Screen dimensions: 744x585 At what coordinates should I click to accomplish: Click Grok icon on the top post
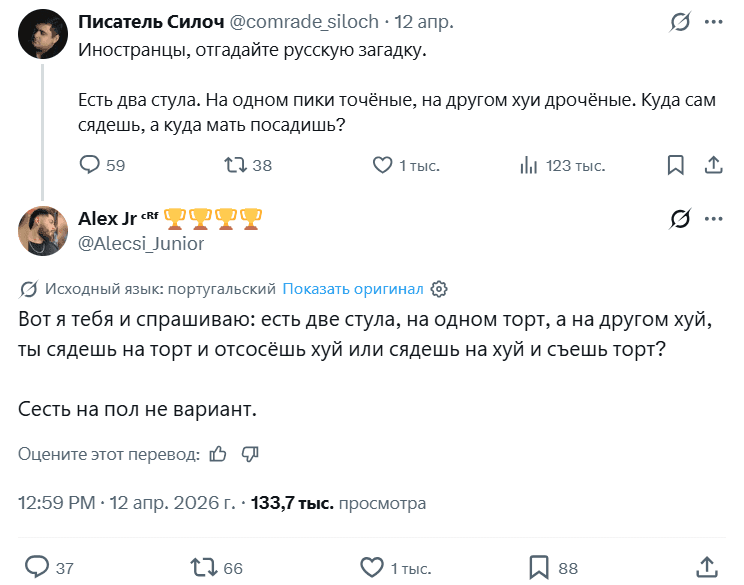[680, 22]
